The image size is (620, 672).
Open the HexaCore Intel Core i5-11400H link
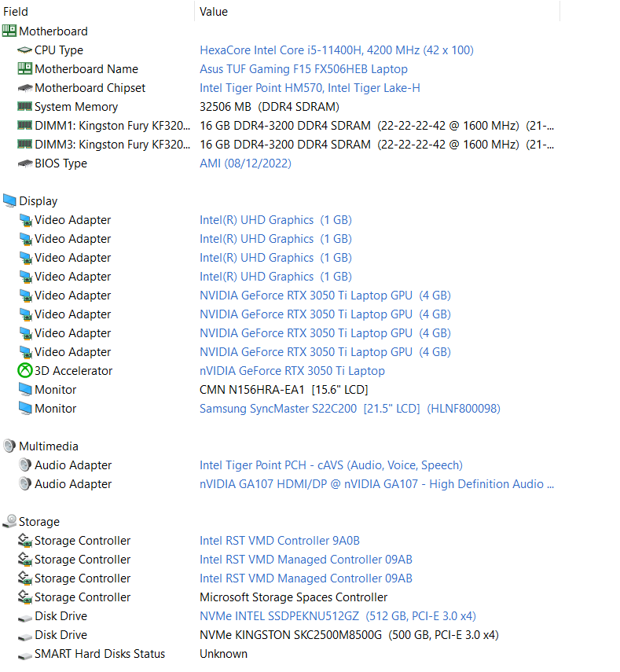[x=336, y=50]
